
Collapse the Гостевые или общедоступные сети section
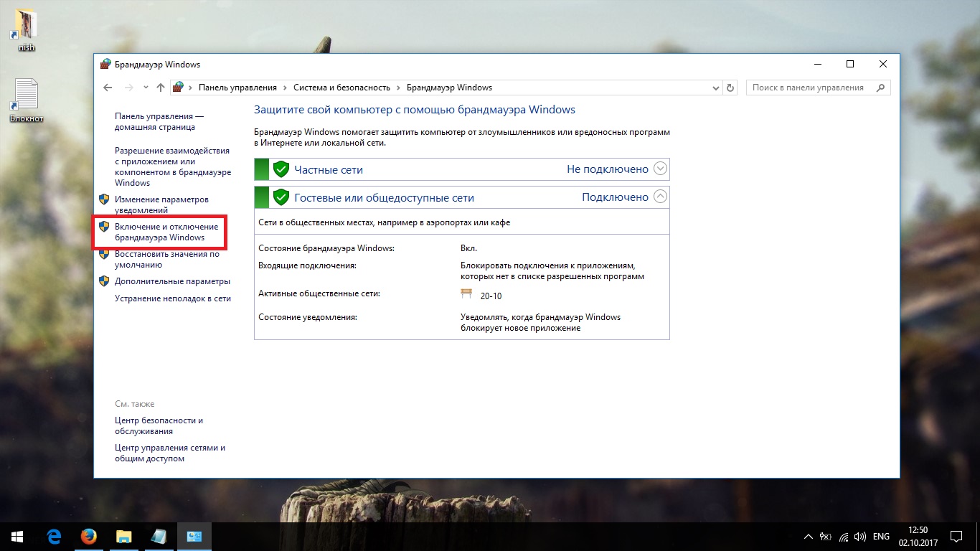[x=661, y=197]
